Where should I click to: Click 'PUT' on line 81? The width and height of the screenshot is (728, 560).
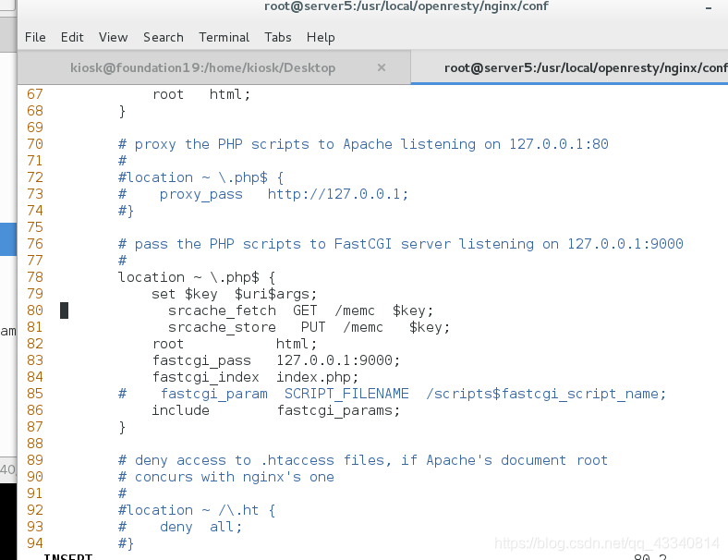313,327
